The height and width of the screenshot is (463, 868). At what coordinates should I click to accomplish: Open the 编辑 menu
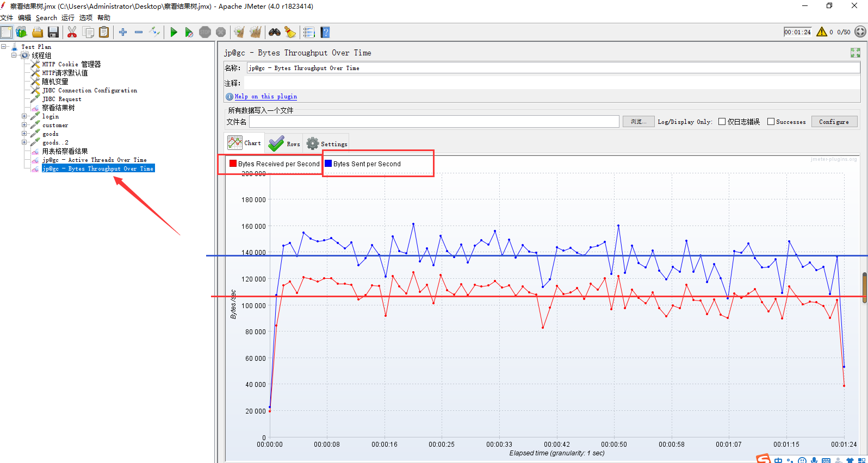coord(24,18)
